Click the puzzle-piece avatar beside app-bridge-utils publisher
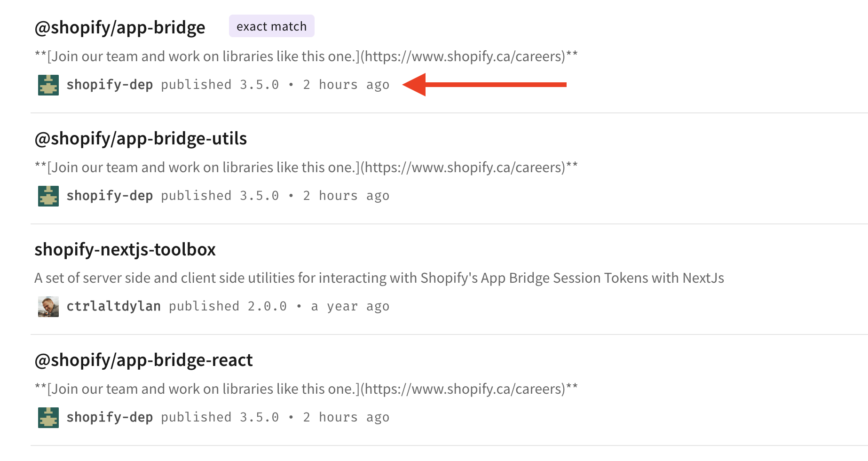The width and height of the screenshot is (868, 461). pyautogui.click(x=47, y=196)
